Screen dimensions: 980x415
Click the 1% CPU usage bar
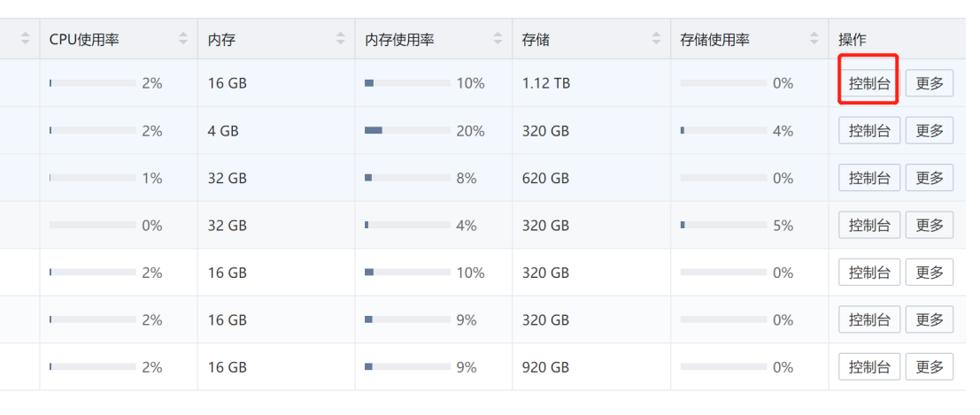tap(93, 178)
